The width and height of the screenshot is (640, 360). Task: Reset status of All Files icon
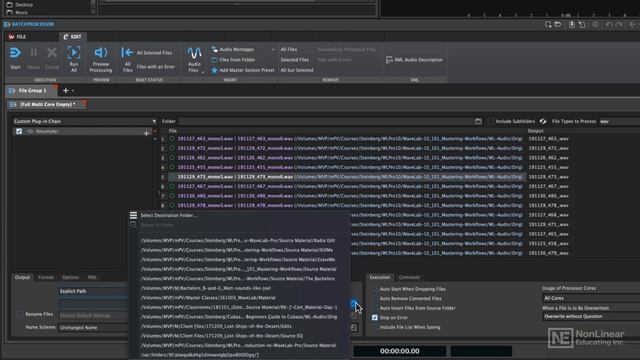pyautogui.click(x=127, y=53)
